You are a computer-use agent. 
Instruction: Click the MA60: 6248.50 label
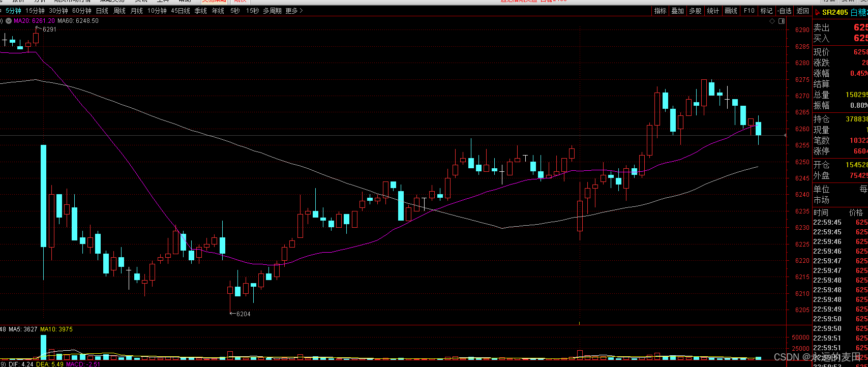tap(78, 21)
